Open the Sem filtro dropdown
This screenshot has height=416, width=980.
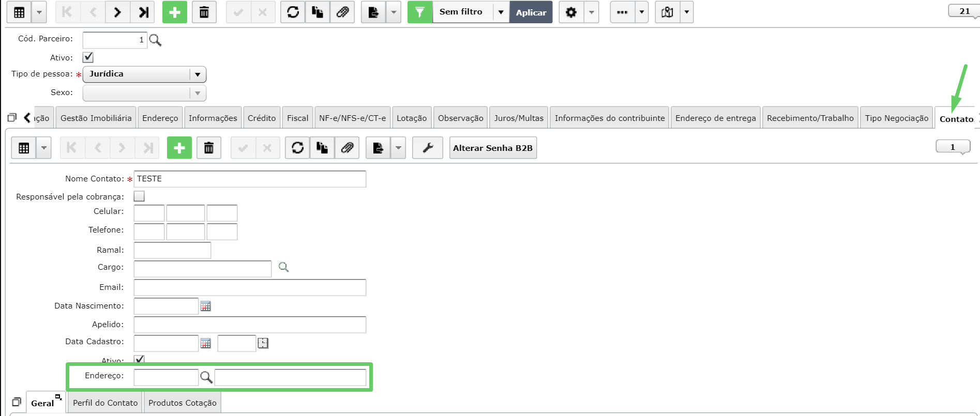(x=501, y=12)
